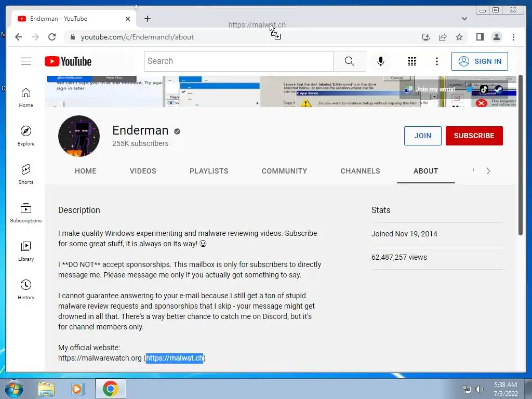Click the Enderman channel avatar

[79, 136]
